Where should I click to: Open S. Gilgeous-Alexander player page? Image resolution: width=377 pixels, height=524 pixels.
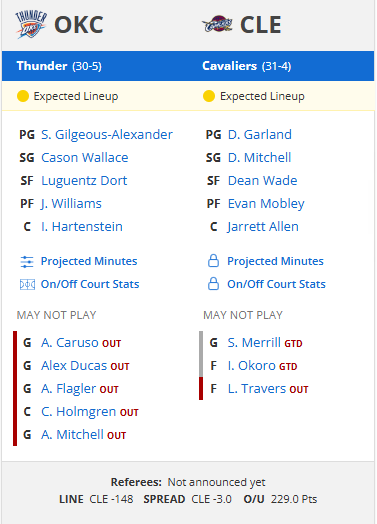click(107, 135)
